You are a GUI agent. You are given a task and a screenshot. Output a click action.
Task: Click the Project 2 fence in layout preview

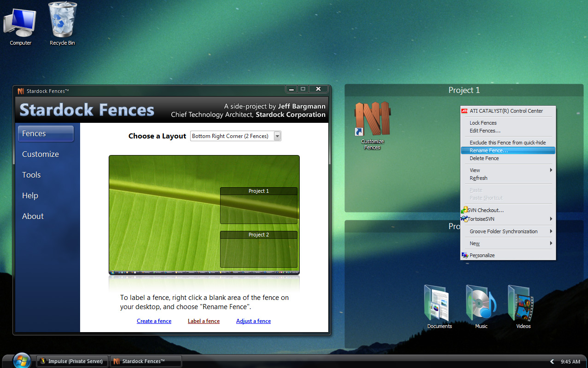coord(259,249)
